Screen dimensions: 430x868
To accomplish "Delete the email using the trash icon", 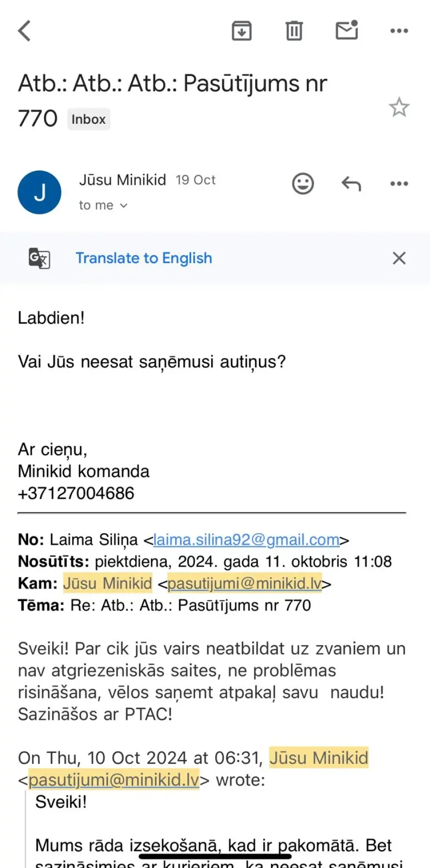I will coord(294,31).
